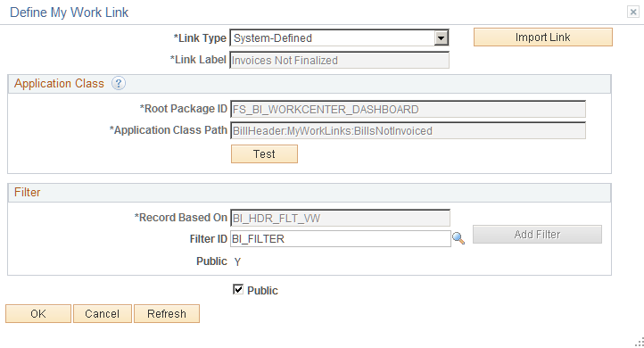Click the Import Link button
The width and height of the screenshot is (644, 348).
click(x=543, y=37)
